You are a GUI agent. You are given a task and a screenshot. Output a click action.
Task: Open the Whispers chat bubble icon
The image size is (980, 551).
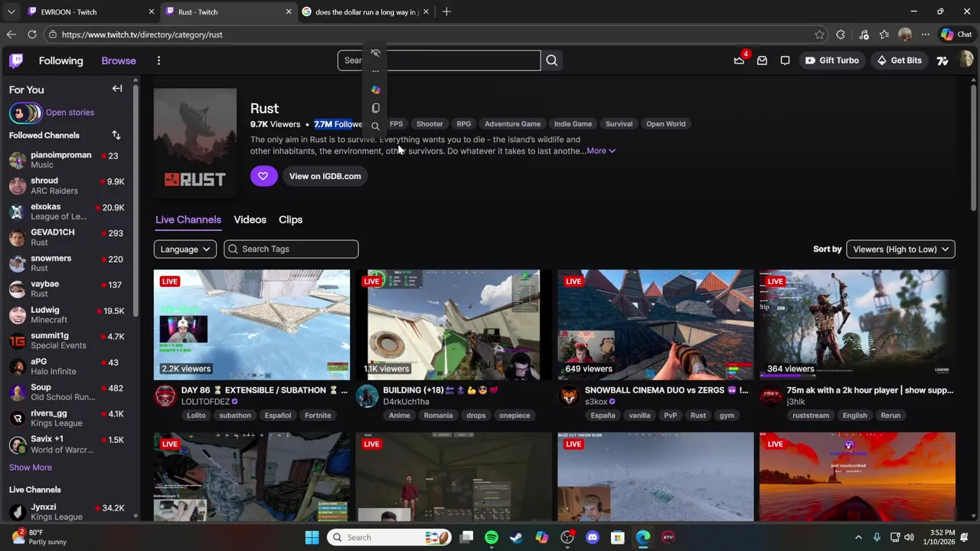(785, 60)
